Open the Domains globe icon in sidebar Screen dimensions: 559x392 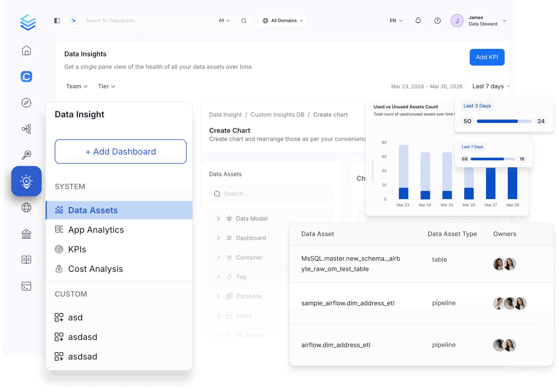coord(26,207)
